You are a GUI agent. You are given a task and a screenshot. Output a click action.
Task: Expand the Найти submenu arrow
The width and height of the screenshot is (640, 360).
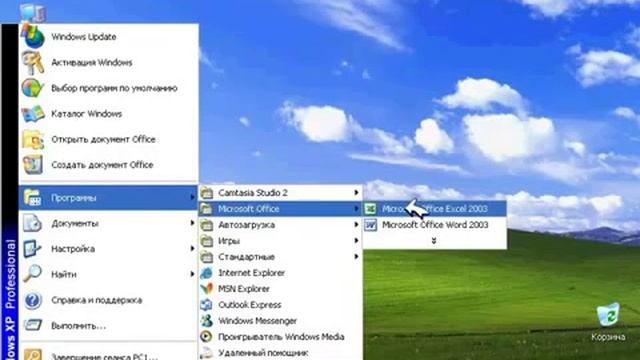pyautogui.click(x=192, y=274)
